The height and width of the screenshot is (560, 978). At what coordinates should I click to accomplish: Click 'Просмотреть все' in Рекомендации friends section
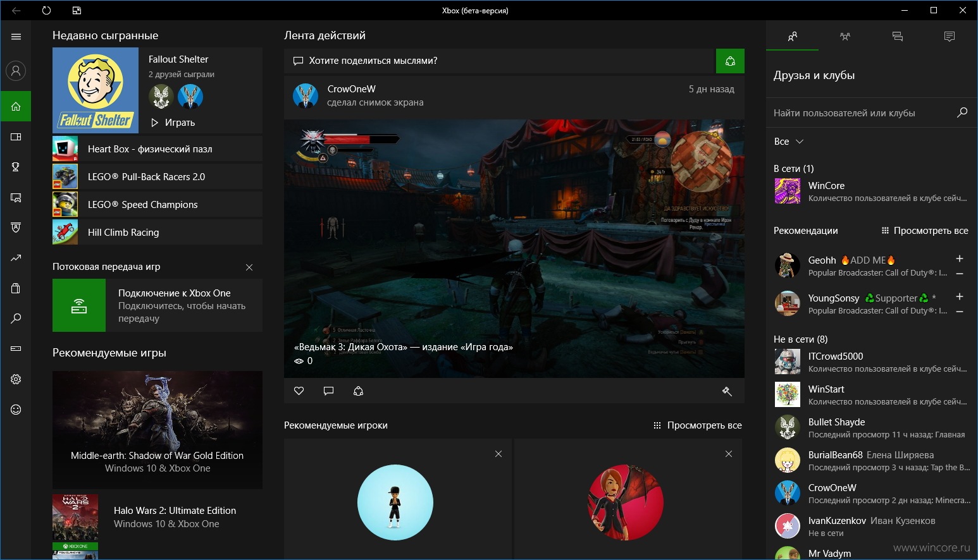pyautogui.click(x=924, y=231)
